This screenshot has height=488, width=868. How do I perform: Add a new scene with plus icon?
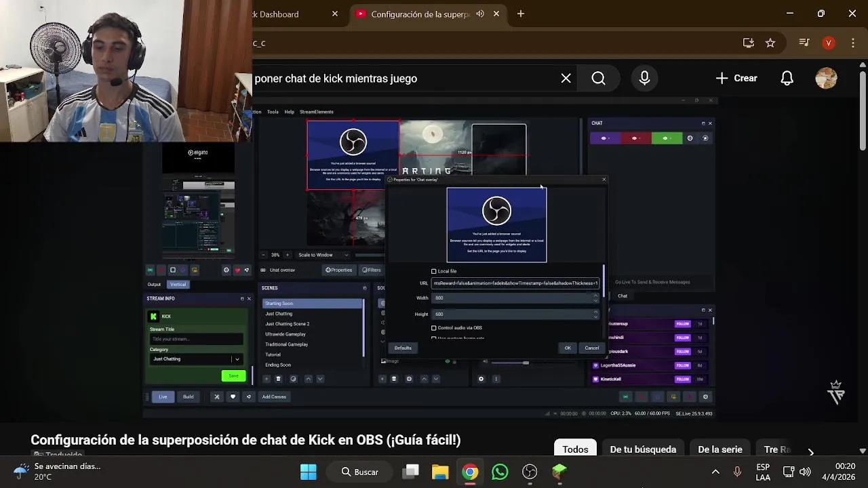(267, 379)
